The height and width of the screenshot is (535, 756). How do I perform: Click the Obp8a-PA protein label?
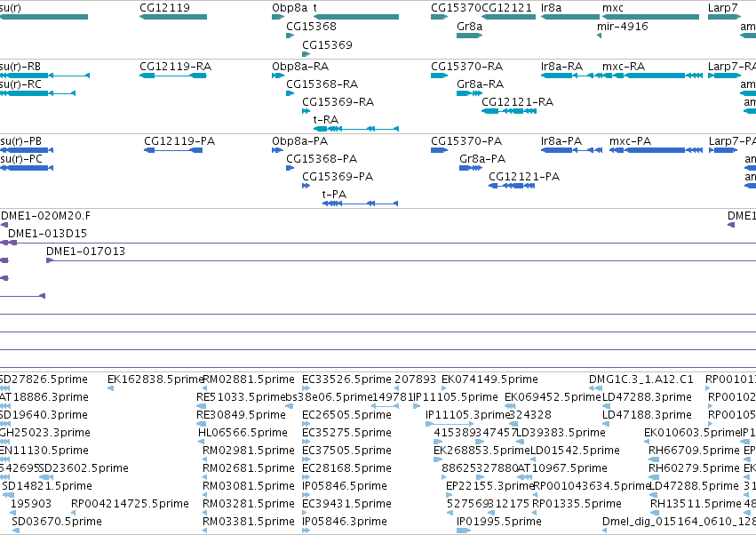299,141
